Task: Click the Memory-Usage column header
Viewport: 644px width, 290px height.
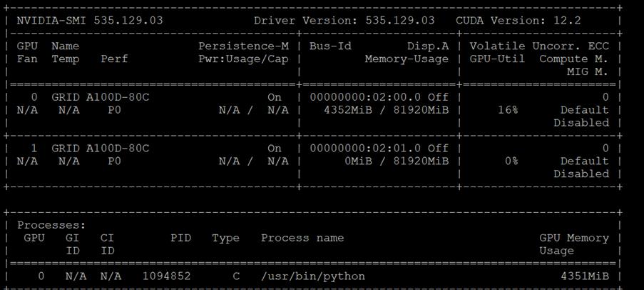Action: [x=407, y=59]
